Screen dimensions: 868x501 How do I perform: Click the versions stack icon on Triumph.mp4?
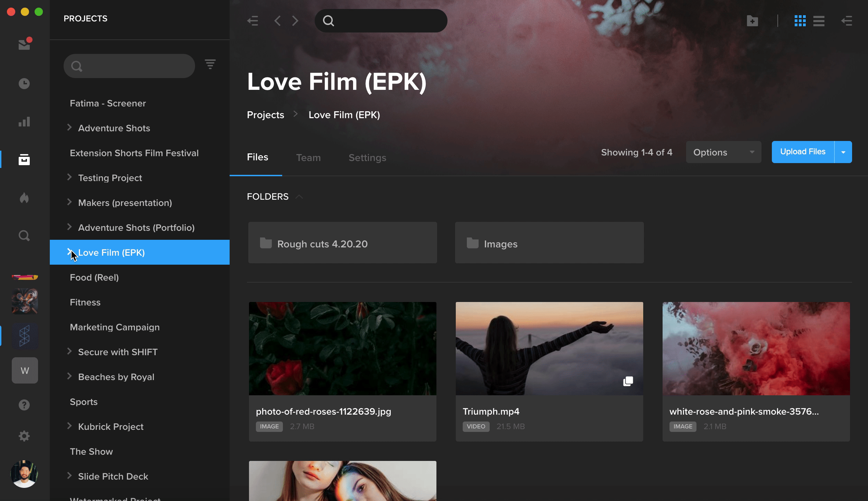click(628, 381)
